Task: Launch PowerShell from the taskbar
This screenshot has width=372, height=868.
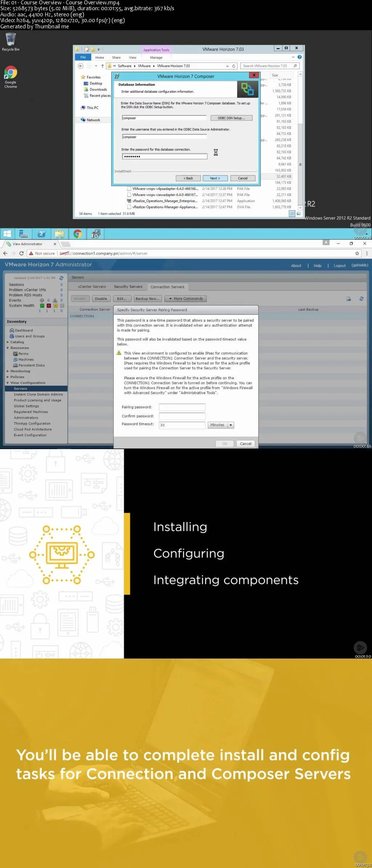Action: (41, 234)
